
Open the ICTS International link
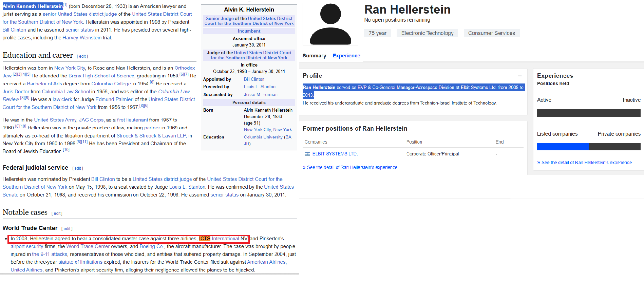[219, 239]
